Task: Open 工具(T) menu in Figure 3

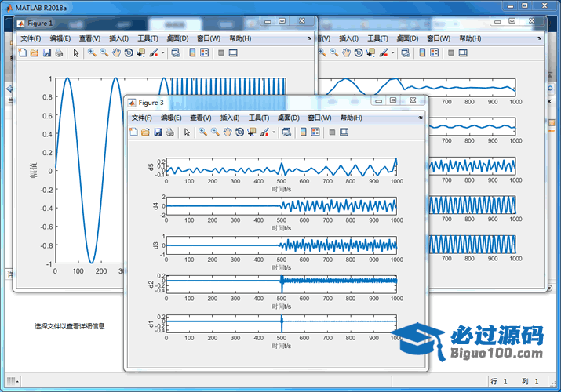Action: coord(259,118)
